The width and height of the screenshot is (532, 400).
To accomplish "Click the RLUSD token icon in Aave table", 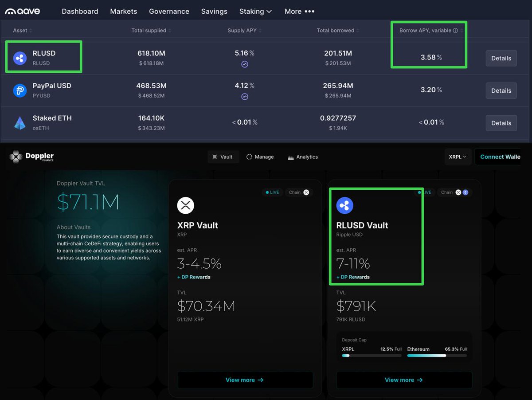I will (x=20, y=58).
